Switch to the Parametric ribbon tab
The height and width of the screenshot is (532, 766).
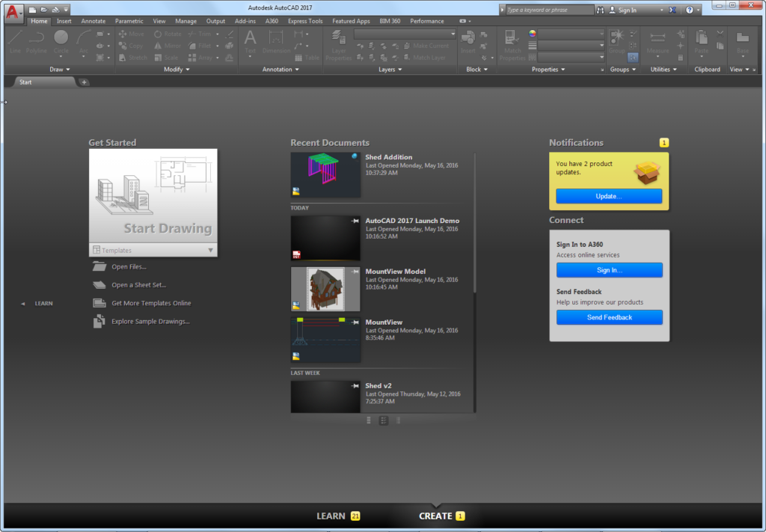129,21
